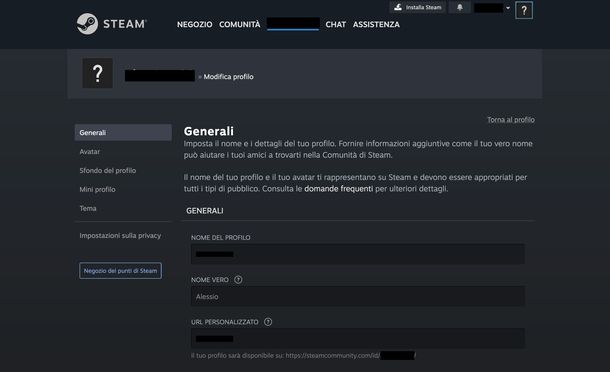Viewport: 610px width, 372px height.
Task: Click the steamcommunity.com profile URL text
Action: [350, 355]
